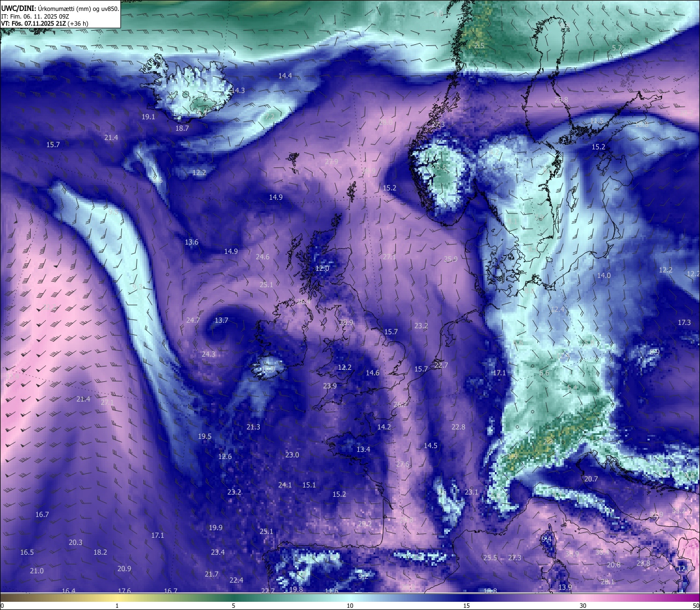
Task: Select the IT: Fim. 06. 11. 2025 09Z line
Action: click(x=35, y=16)
